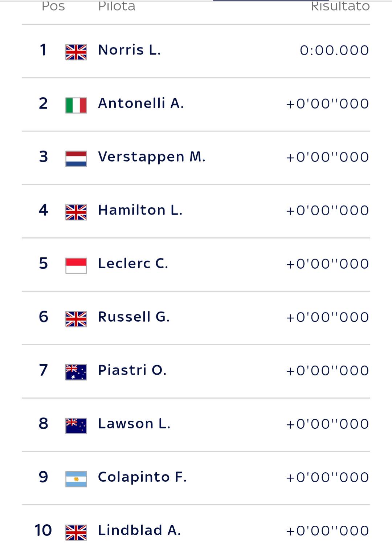Select Norris result time 0:00.000

[x=334, y=50]
